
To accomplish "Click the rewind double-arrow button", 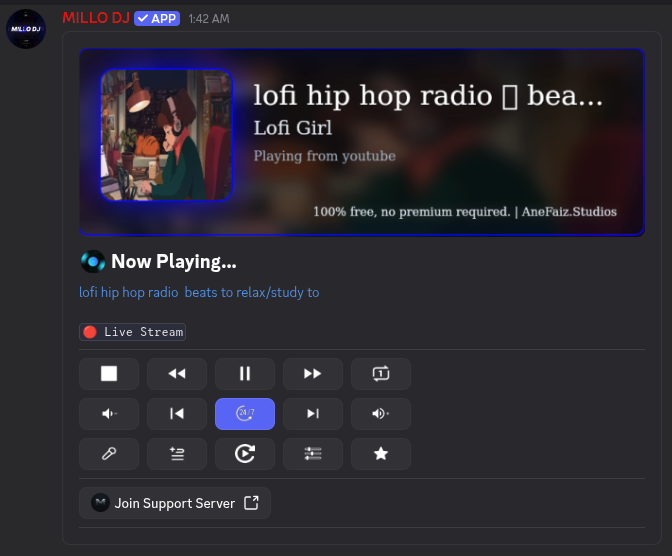I will [x=177, y=374].
